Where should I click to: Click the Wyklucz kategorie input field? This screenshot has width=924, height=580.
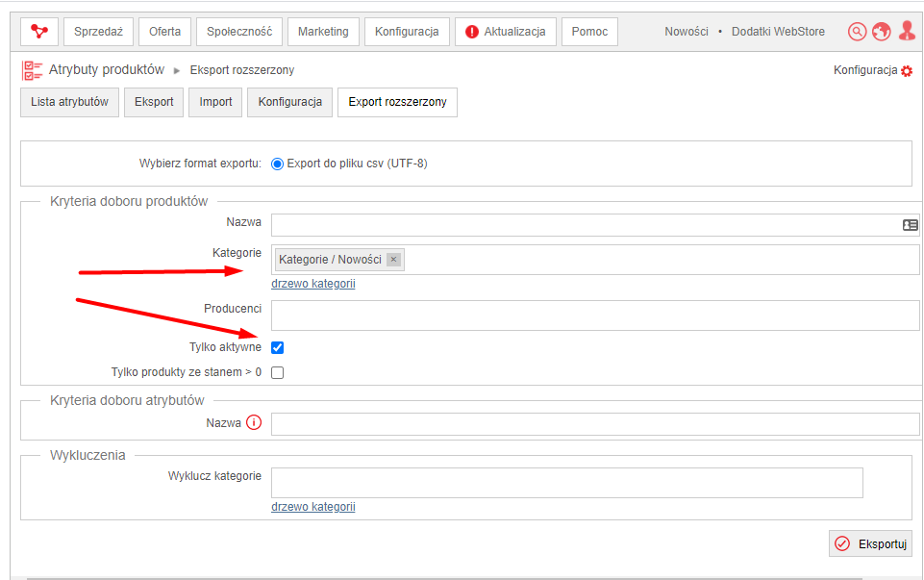(x=567, y=483)
